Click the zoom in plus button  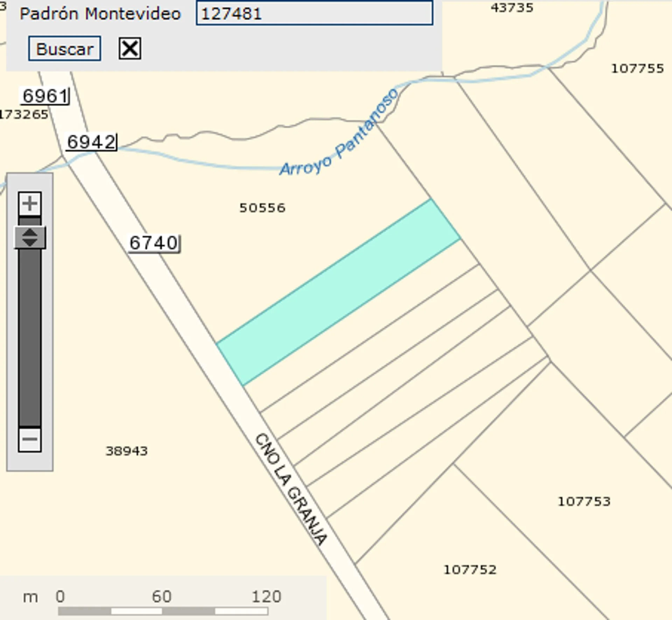tap(30, 204)
